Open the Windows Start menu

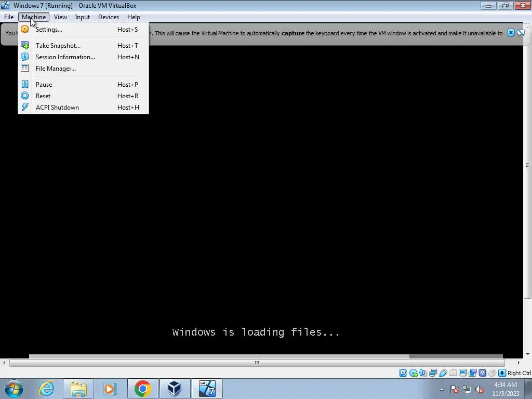pos(14,389)
